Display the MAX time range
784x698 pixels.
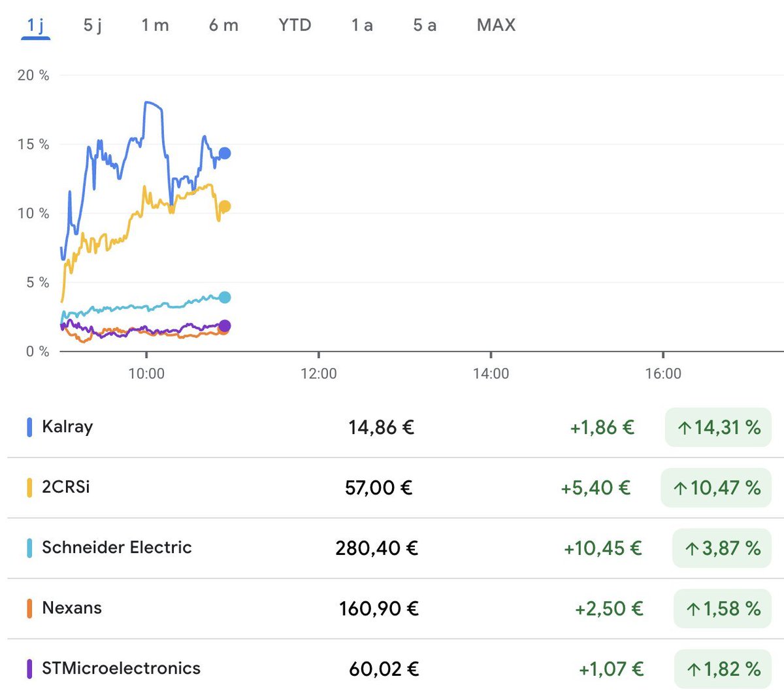point(496,25)
